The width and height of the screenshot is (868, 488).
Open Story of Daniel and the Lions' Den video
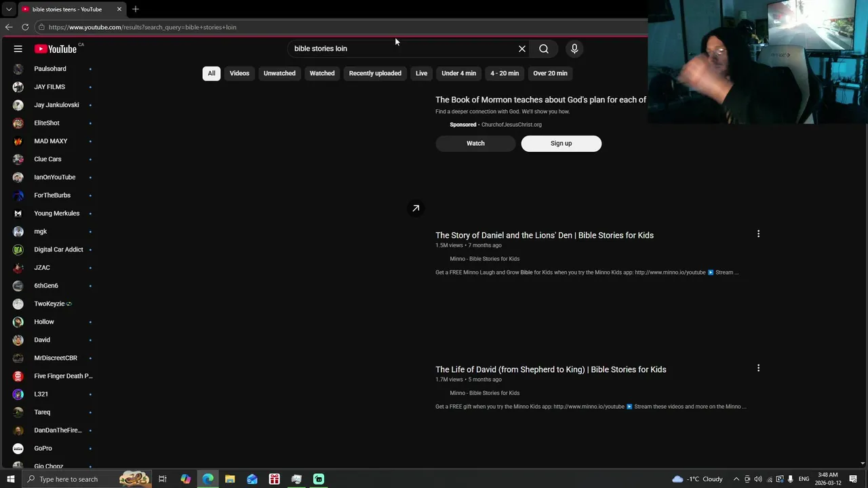tap(545, 235)
